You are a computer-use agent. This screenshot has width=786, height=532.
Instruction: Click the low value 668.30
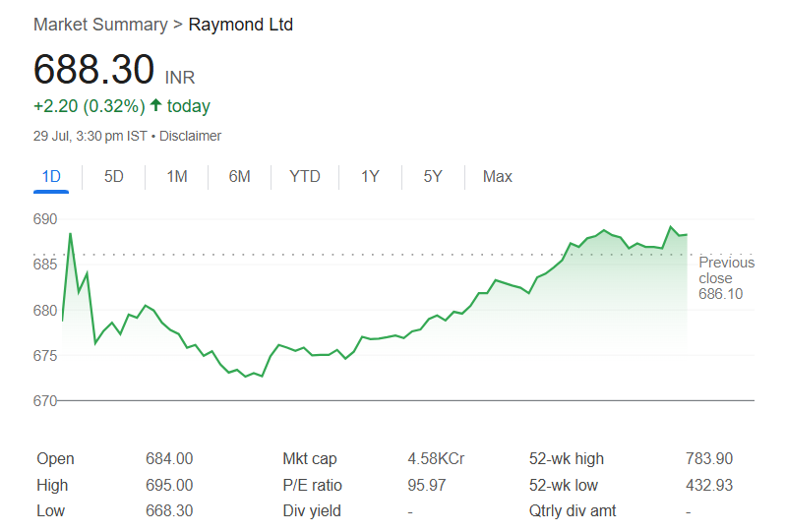pos(169,511)
